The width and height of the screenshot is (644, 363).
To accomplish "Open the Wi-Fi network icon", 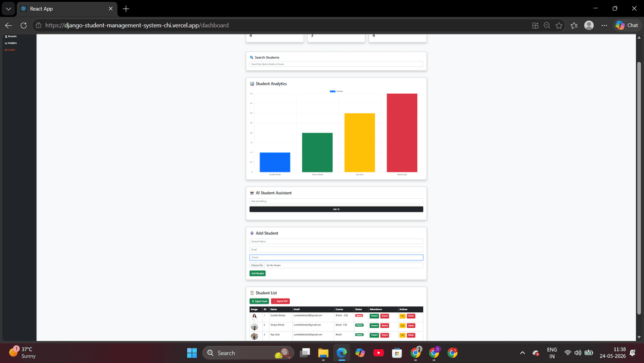I will coord(568,353).
